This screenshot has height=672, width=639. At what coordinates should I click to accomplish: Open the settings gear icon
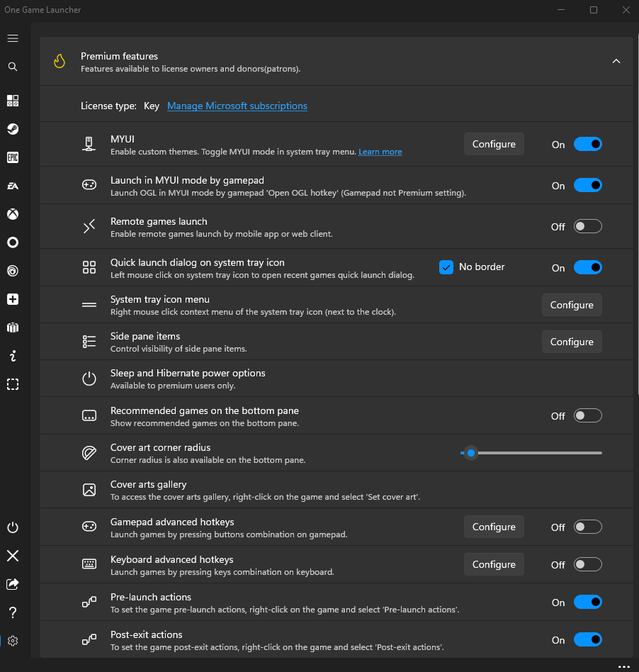[x=13, y=641]
